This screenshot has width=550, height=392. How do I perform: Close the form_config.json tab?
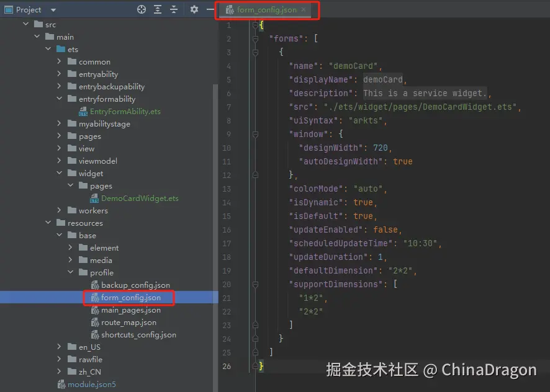[303, 10]
